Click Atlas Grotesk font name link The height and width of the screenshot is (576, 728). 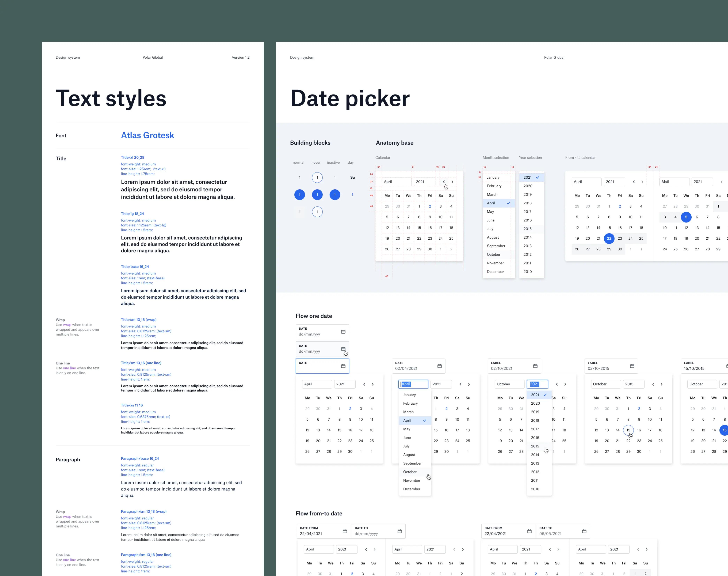[x=147, y=135]
